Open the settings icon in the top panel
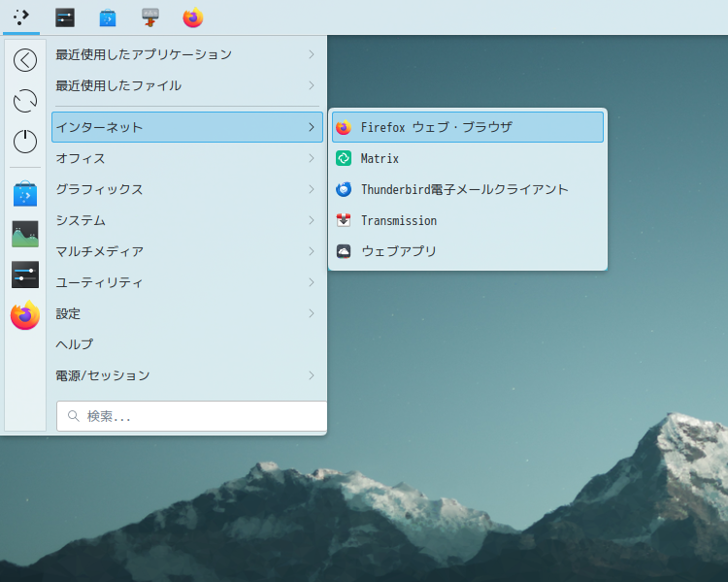The image size is (728, 582). tap(65, 17)
